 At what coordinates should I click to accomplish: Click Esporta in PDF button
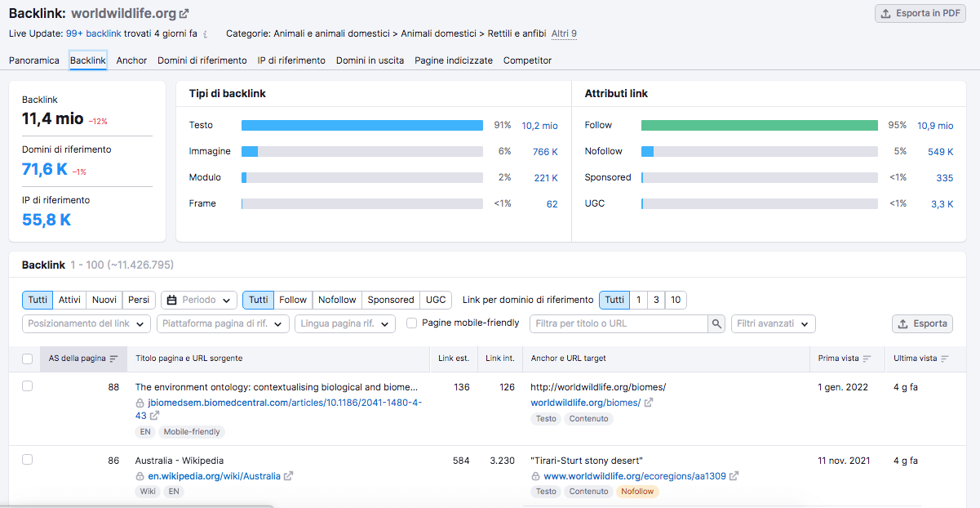tap(920, 13)
